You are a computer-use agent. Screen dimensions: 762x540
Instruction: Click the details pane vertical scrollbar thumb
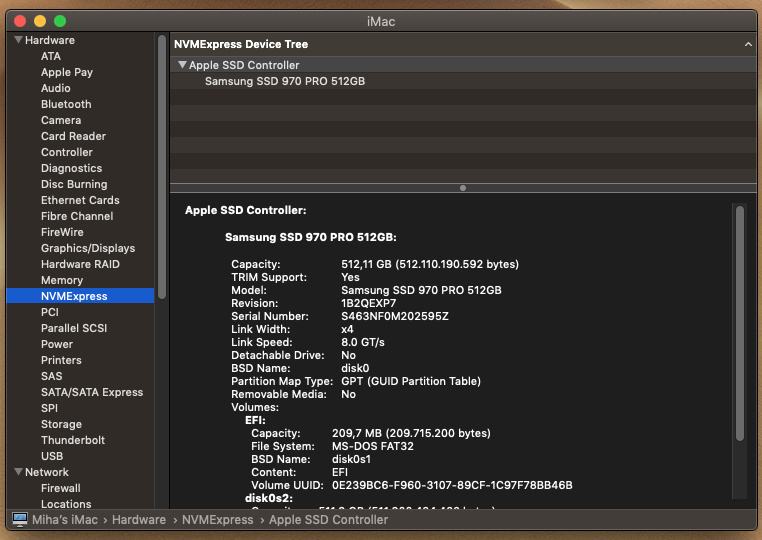740,323
